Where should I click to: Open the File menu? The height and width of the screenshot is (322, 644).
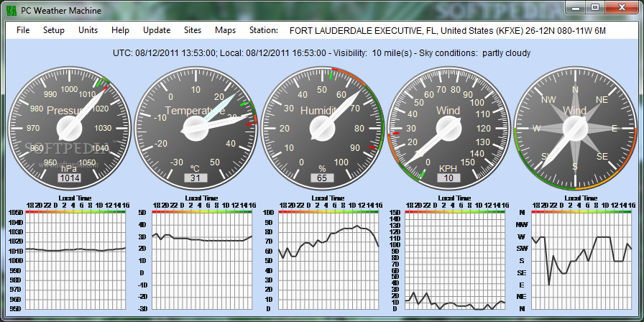[x=23, y=30]
